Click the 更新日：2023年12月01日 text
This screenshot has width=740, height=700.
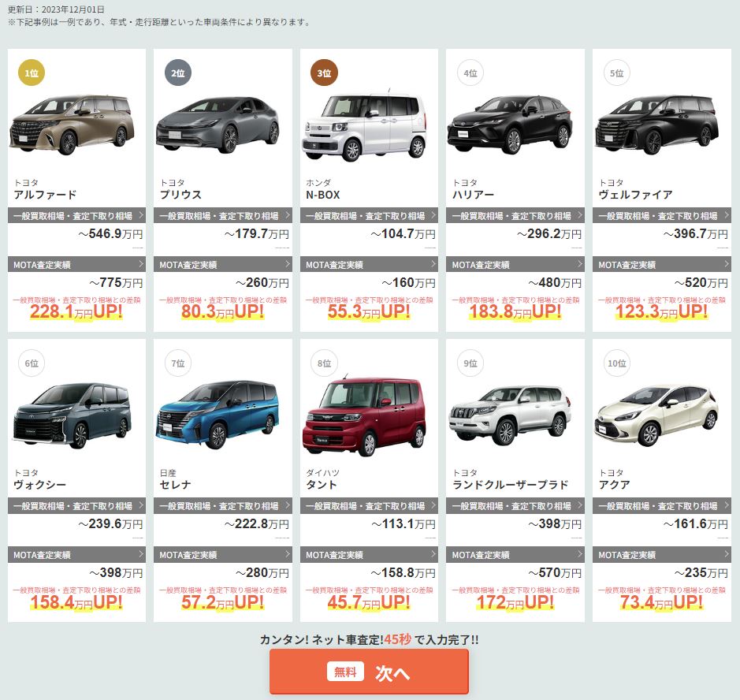(56, 9)
